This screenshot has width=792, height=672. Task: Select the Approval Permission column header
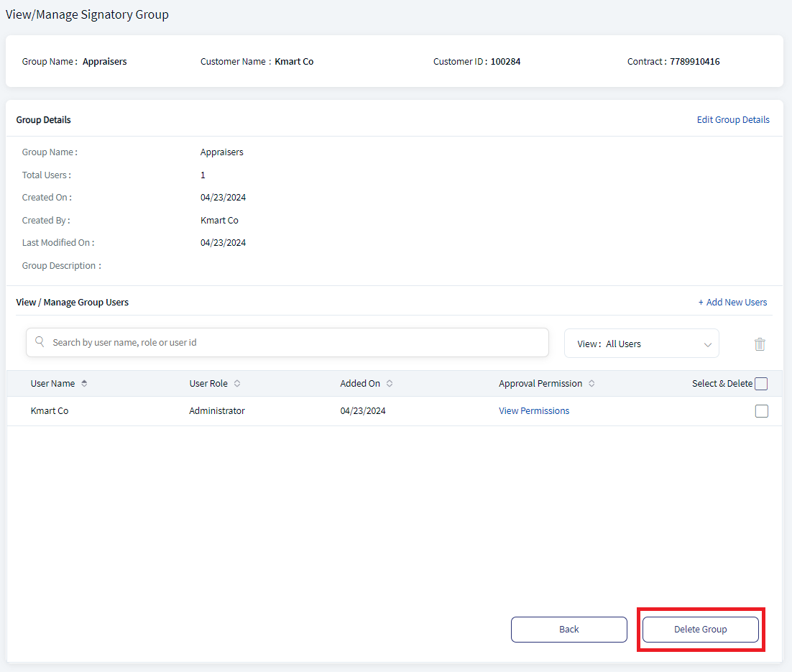[540, 384]
